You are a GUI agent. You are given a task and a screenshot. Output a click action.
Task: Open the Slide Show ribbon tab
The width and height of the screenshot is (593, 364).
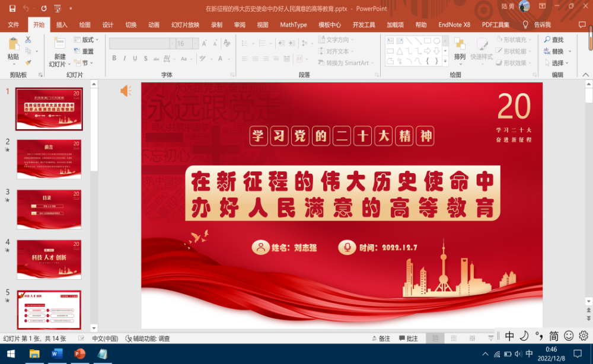coord(185,25)
